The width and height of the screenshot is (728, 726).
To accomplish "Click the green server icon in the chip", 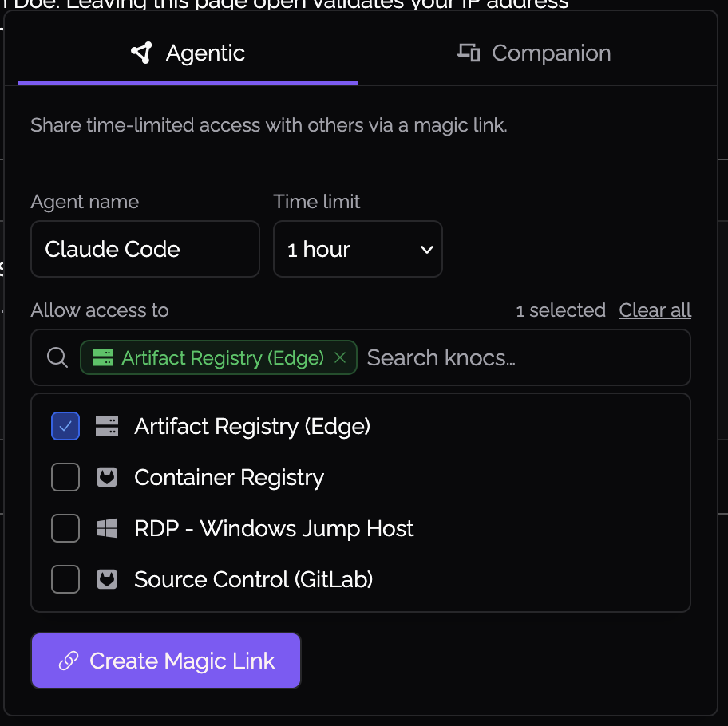I will pyautogui.click(x=103, y=357).
